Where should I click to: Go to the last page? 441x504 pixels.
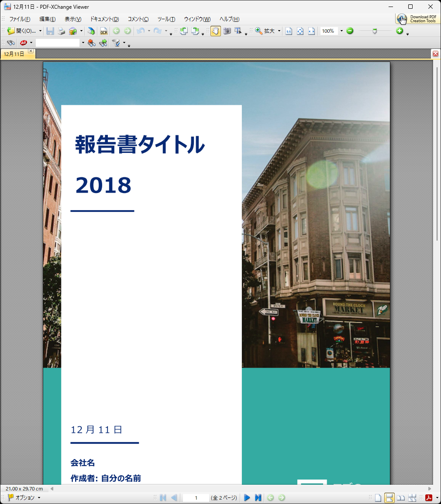[x=258, y=497]
